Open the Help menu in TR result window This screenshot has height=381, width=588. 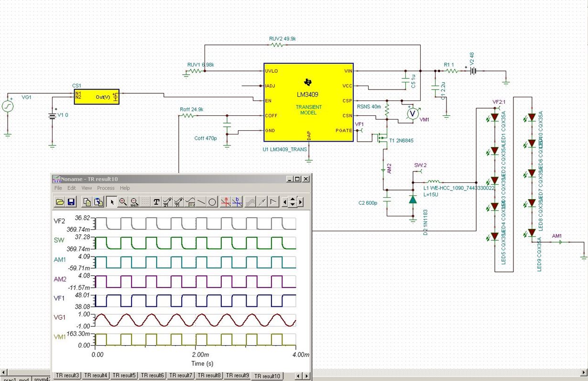tap(125, 188)
